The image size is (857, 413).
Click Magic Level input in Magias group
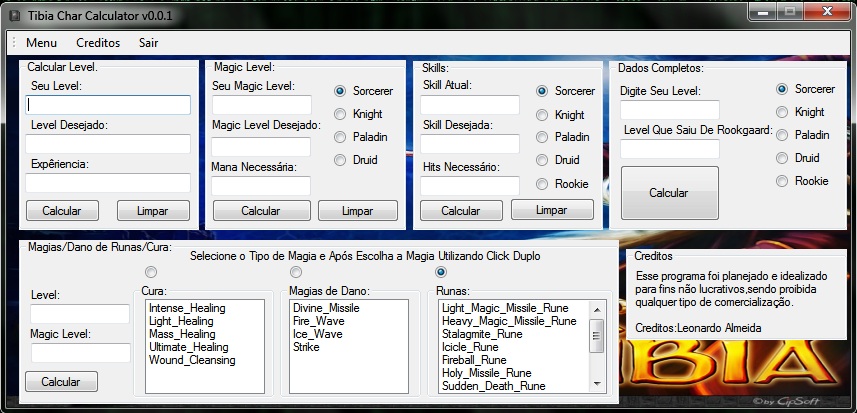point(81,353)
